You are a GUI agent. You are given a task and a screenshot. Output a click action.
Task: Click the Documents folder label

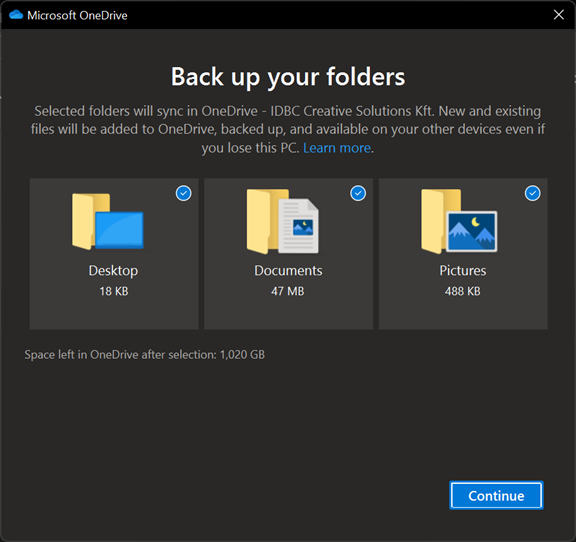(x=288, y=271)
